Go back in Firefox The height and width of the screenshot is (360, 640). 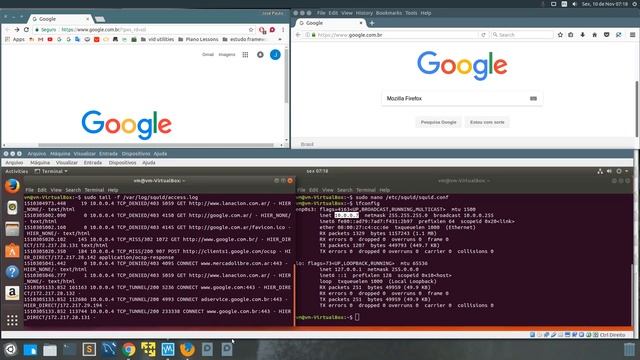298,35
